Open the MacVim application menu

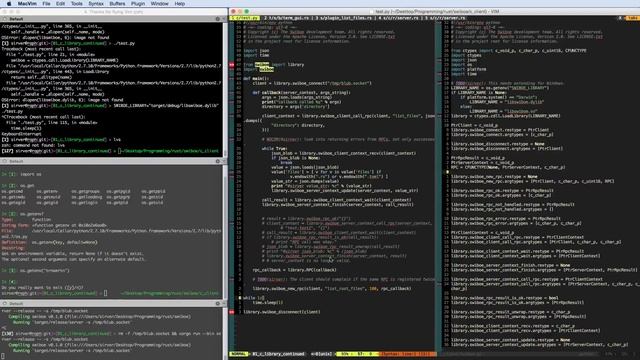point(27,4)
